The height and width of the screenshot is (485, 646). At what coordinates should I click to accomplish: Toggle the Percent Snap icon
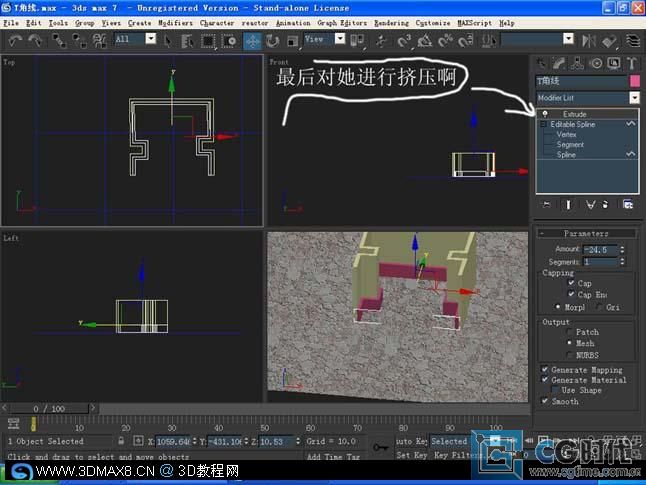click(445, 40)
